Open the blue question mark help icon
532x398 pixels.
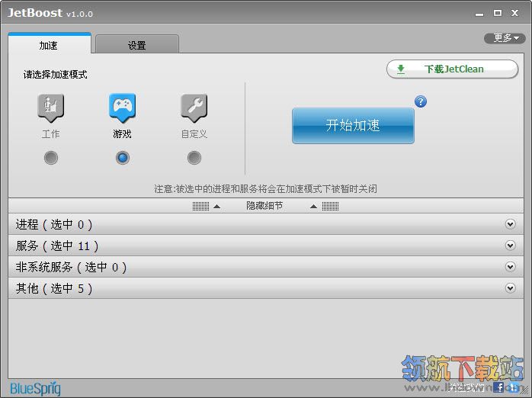click(421, 101)
